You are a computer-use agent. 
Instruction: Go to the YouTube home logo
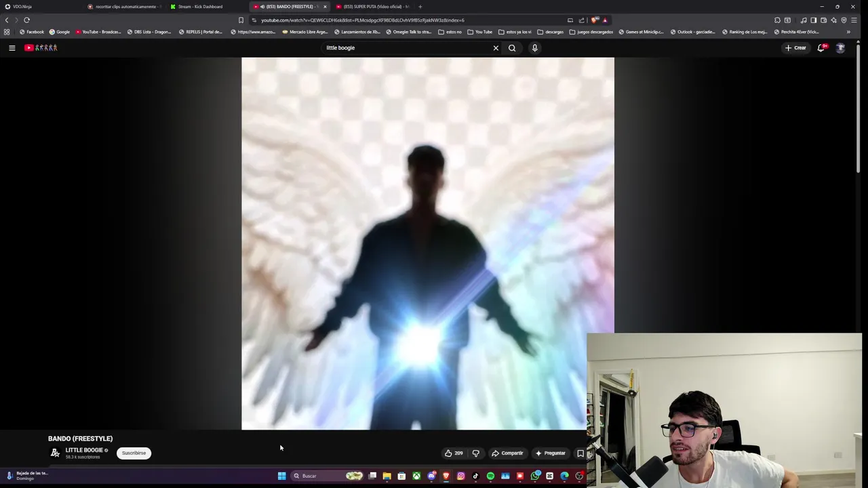tap(41, 47)
